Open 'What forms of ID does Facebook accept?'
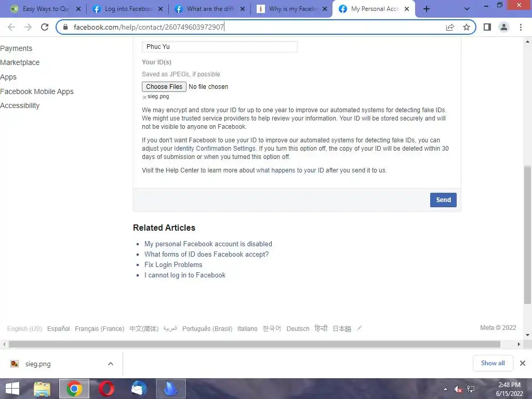The image size is (532, 399). pyautogui.click(x=206, y=254)
